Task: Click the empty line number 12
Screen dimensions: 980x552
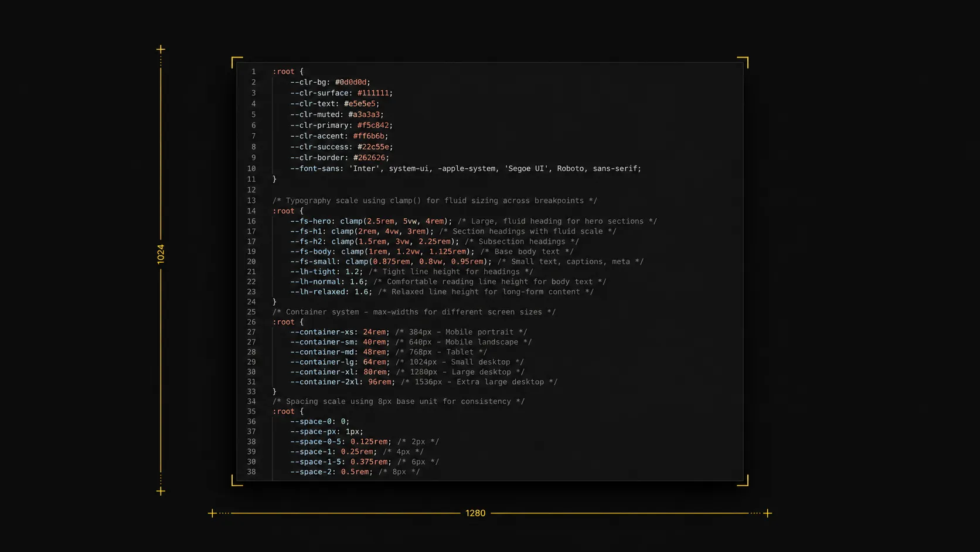Action: (251, 190)
